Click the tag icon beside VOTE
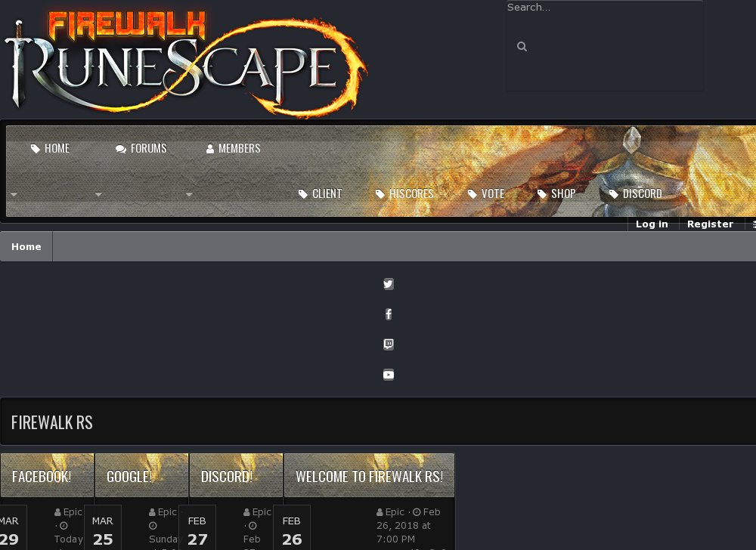This screenshot has height=550, width=756. coord(472,194)
